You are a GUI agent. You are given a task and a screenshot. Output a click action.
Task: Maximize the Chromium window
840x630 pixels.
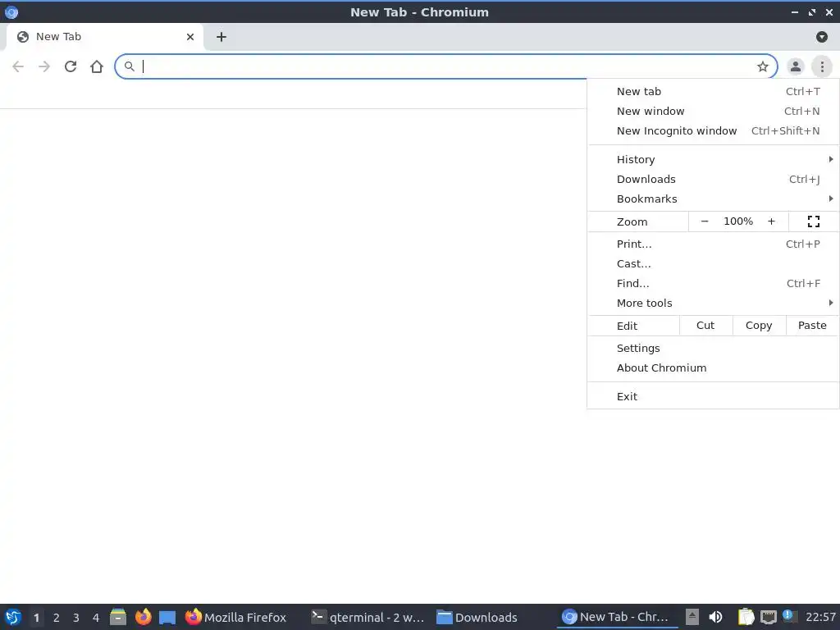(x=812, y=11)
